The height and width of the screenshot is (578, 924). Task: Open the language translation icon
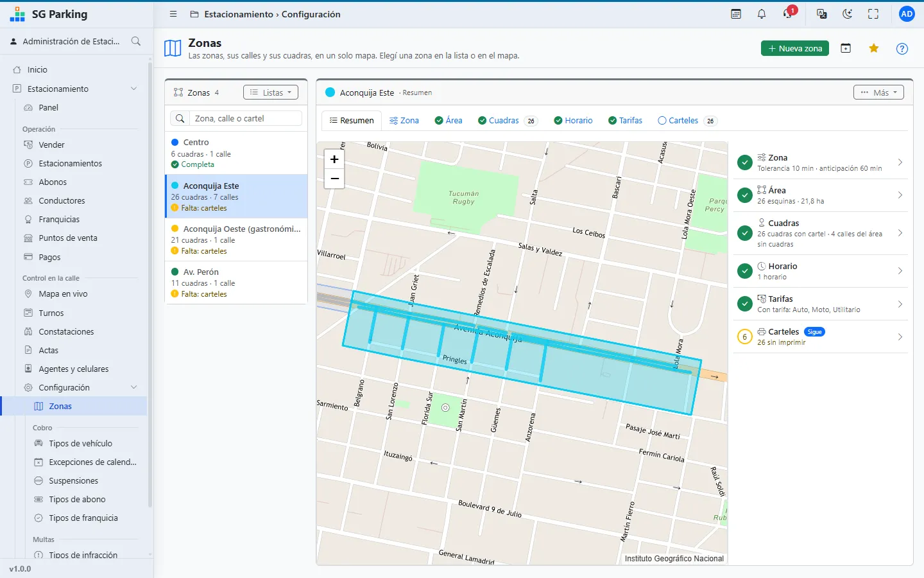tap(821, 14)
